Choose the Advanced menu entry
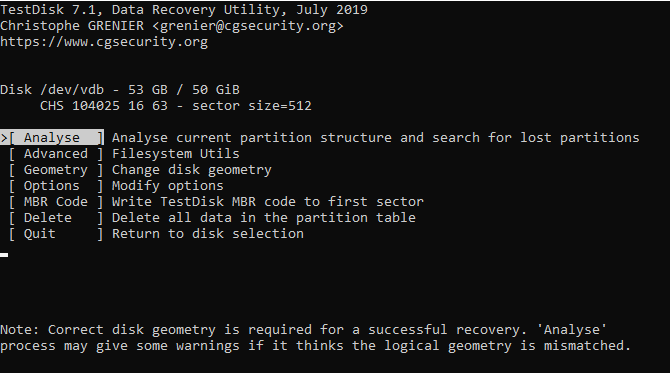The height and width of the screenshot is (373, 670). pyautogui.click(x=56, y=154)
